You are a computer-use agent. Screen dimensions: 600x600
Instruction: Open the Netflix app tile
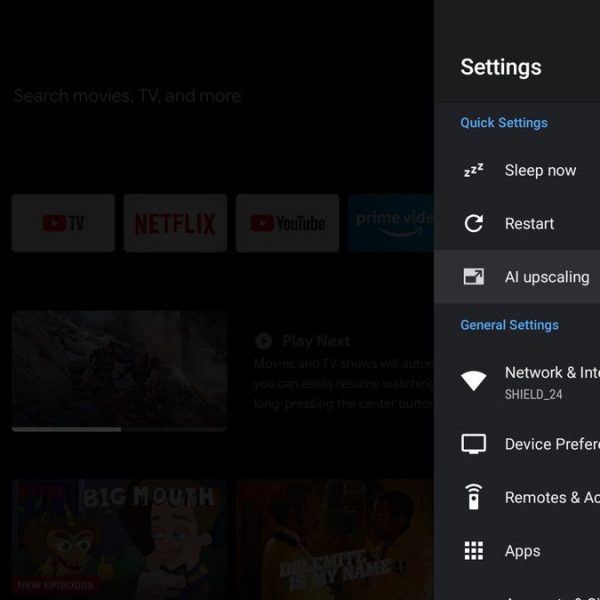click(x=175, y=223)
